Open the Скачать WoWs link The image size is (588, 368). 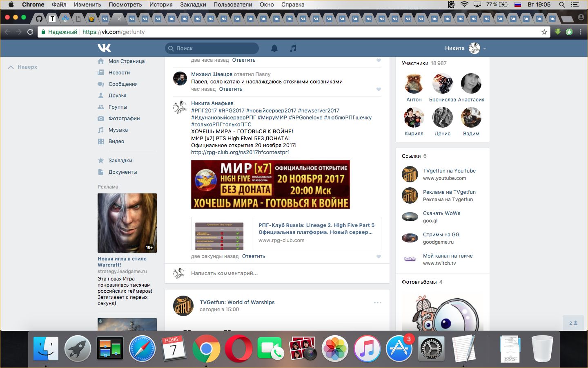[441, 213]
